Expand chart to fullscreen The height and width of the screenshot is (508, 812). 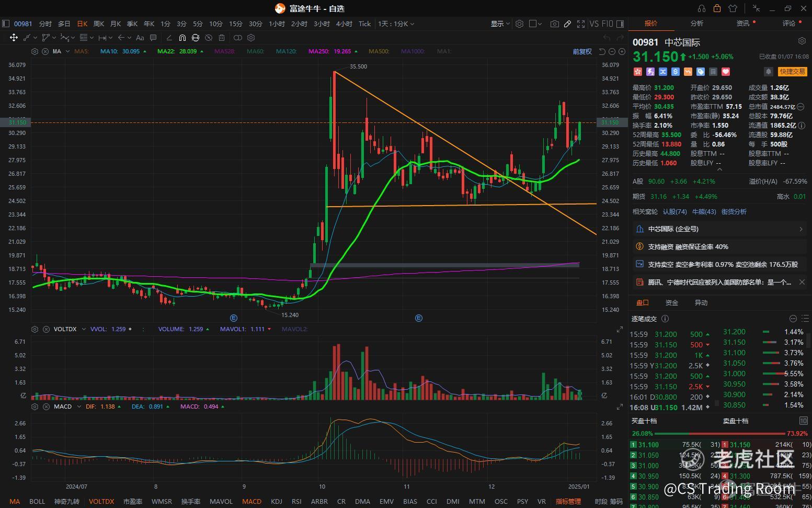580,24
